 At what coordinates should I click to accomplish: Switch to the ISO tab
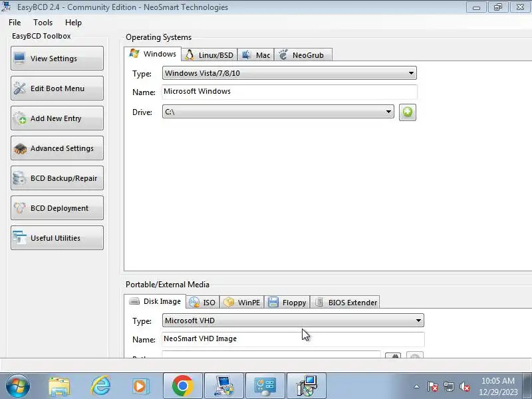203,303
